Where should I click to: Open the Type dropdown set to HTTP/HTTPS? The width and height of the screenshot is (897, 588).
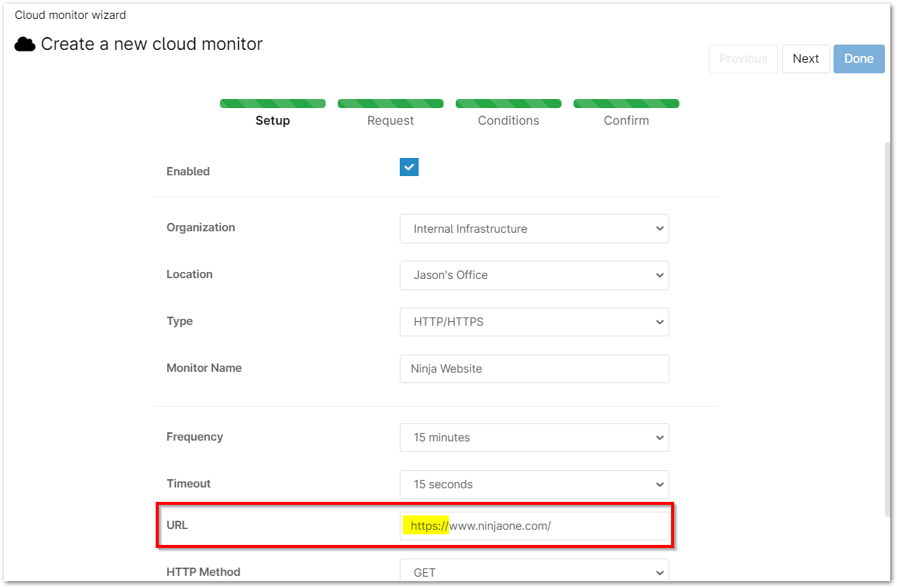coord(534,322)
